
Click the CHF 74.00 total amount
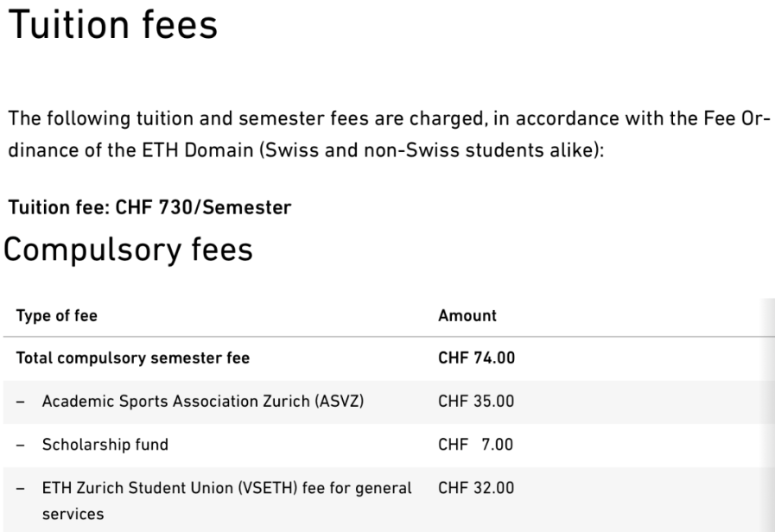(x=476, y=358)
